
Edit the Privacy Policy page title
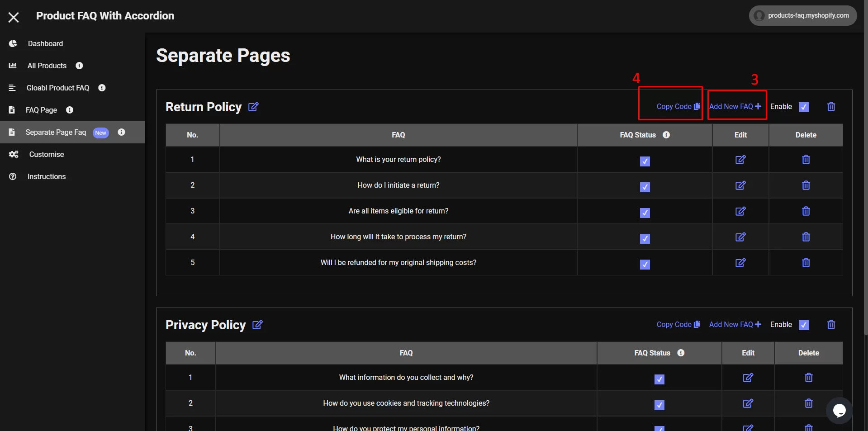tap(257, 325)
